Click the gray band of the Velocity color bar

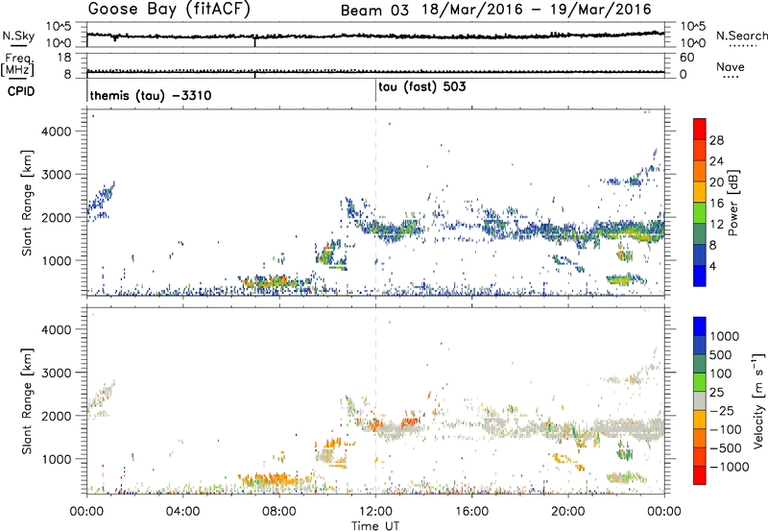pyautogui.click(x=700, y=400)
